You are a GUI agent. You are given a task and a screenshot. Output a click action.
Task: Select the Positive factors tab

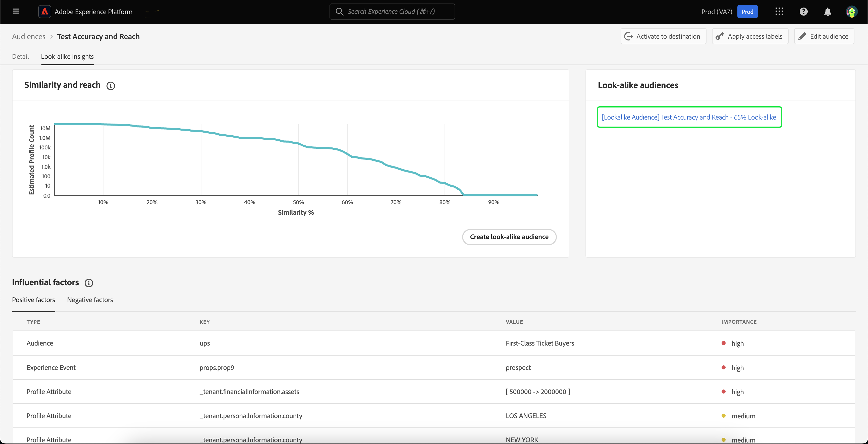(x=33, y=300)
